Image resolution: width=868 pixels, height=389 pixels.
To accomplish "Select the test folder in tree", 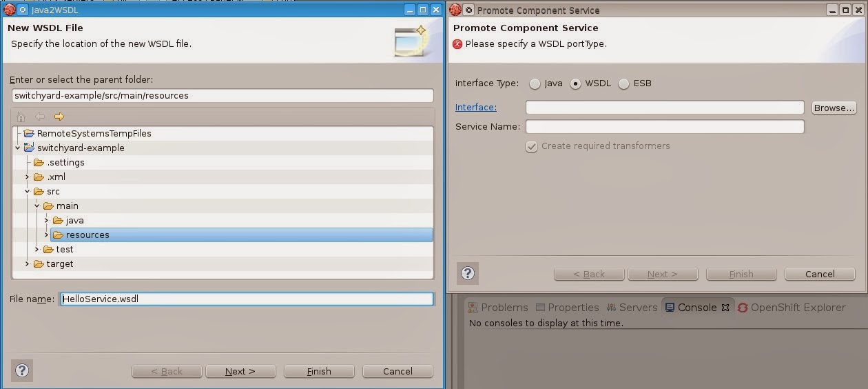I will [65, 250].
